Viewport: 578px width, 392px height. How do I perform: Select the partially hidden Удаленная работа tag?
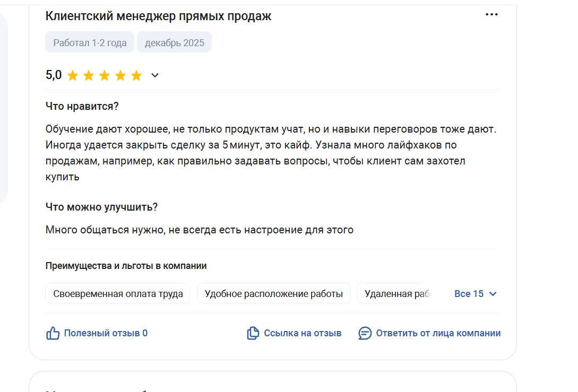[396, 293]
